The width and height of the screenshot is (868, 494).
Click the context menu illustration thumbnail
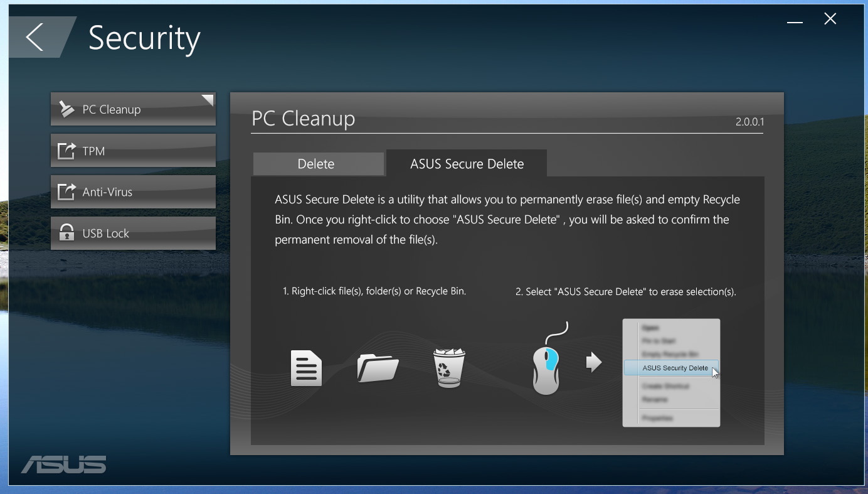pos(671,373)
